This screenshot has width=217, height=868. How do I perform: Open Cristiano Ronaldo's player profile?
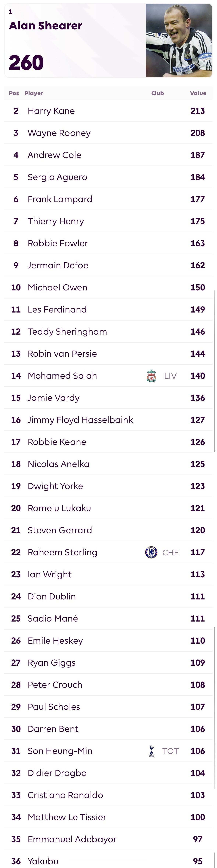[65, 795]
